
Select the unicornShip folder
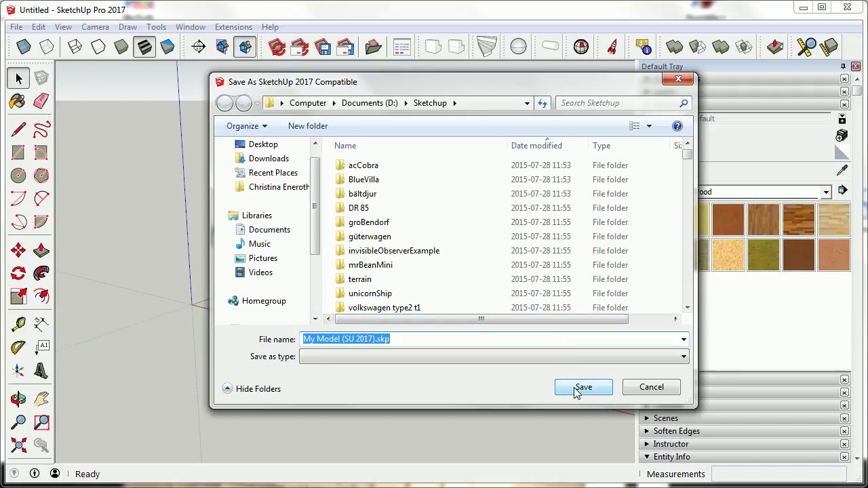tap(370, 293)
